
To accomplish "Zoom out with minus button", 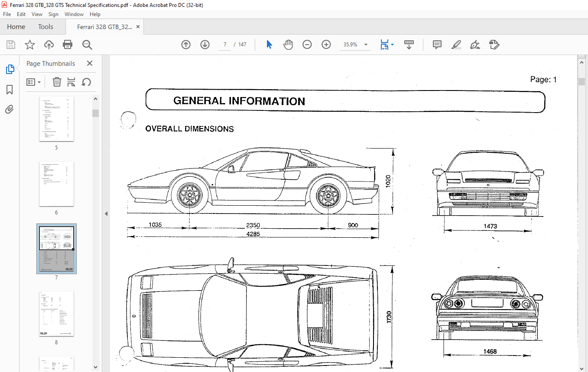I will [307, 45].
